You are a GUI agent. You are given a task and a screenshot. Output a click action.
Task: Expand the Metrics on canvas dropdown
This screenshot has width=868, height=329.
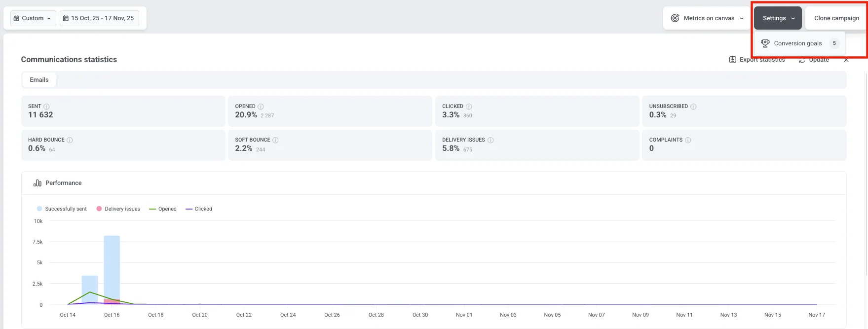tap(707, 18)
